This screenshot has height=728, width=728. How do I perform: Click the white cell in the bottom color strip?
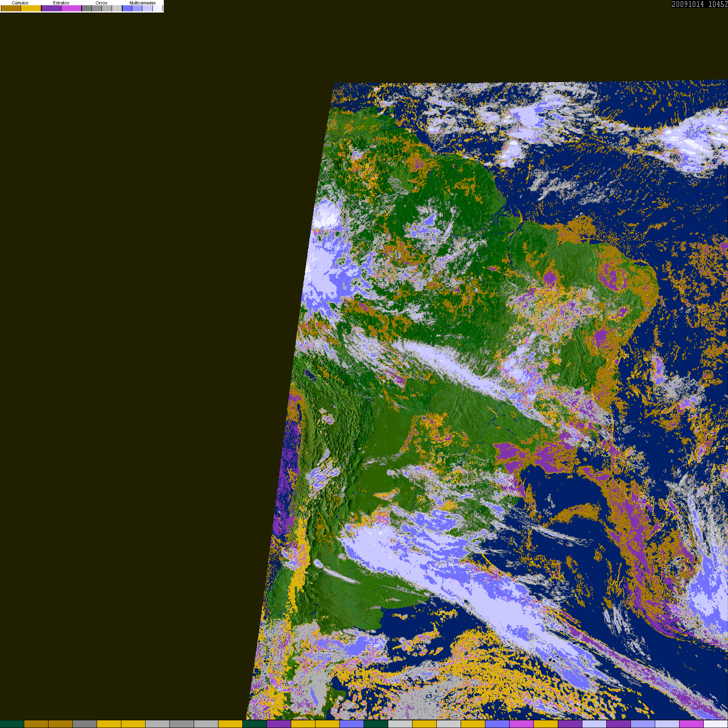tap(716, 724)
